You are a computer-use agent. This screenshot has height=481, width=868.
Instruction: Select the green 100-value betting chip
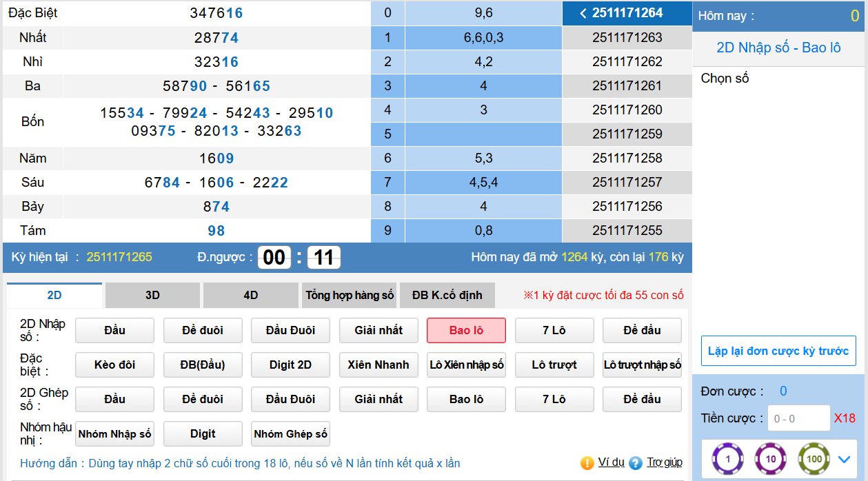tap(814, 459)
